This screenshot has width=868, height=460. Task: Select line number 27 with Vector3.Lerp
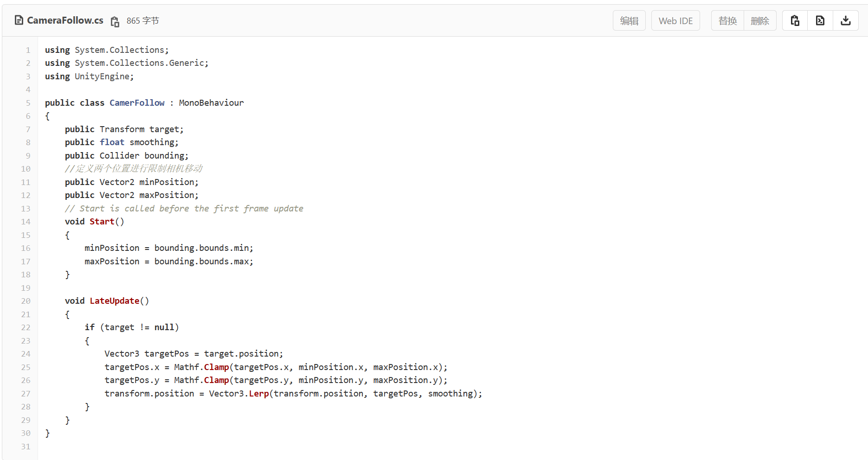pyautogui.click(x=26, y=394)
